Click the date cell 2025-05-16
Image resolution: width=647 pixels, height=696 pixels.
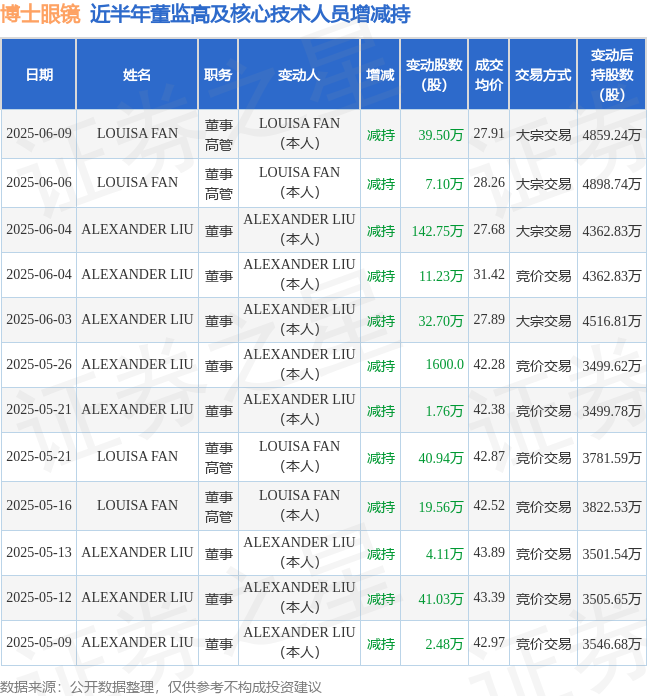pyautogui.click(x=39, y=506)
